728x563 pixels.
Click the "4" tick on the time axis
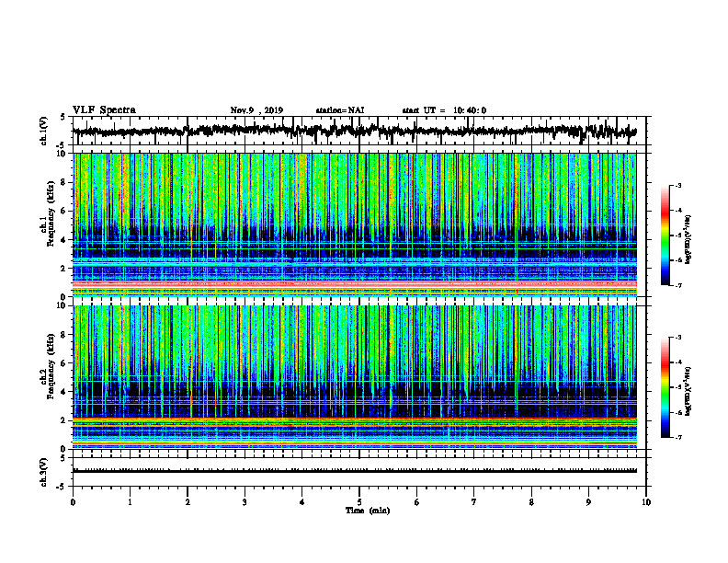click(301, 502)
